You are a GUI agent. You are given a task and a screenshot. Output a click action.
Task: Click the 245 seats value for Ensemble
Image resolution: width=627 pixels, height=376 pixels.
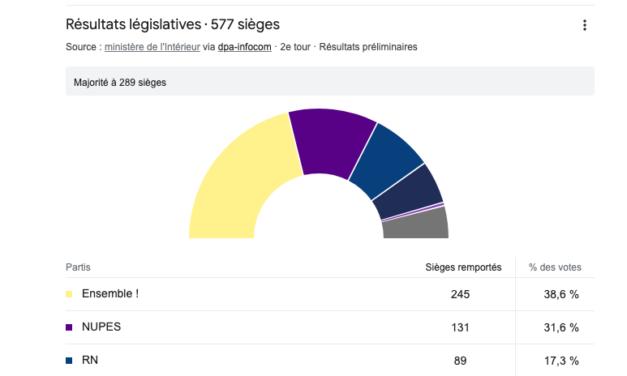460,294
